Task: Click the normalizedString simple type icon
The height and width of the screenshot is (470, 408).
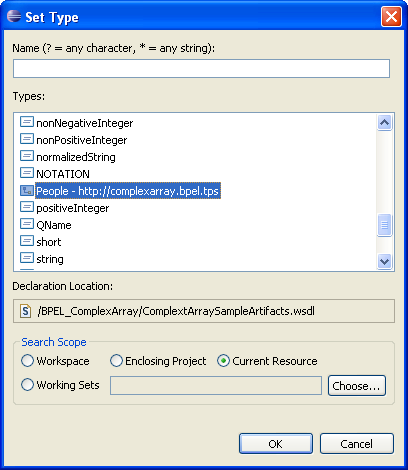Action: (27, 156)
